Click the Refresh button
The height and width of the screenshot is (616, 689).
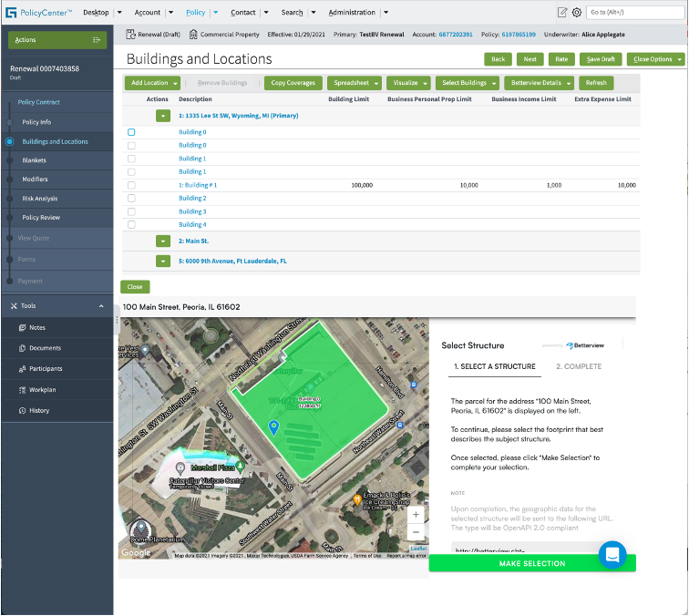pyautogui.click(x=596, y=83)
